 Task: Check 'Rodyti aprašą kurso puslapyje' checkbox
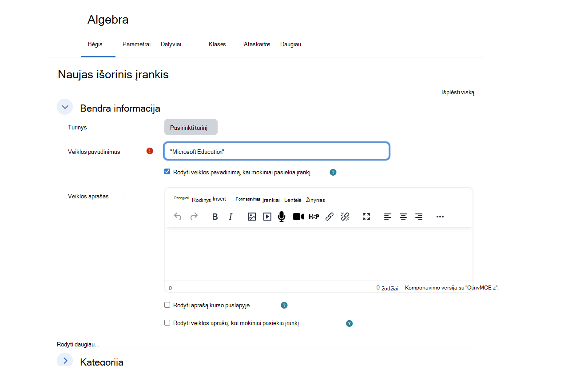(167, 305)
